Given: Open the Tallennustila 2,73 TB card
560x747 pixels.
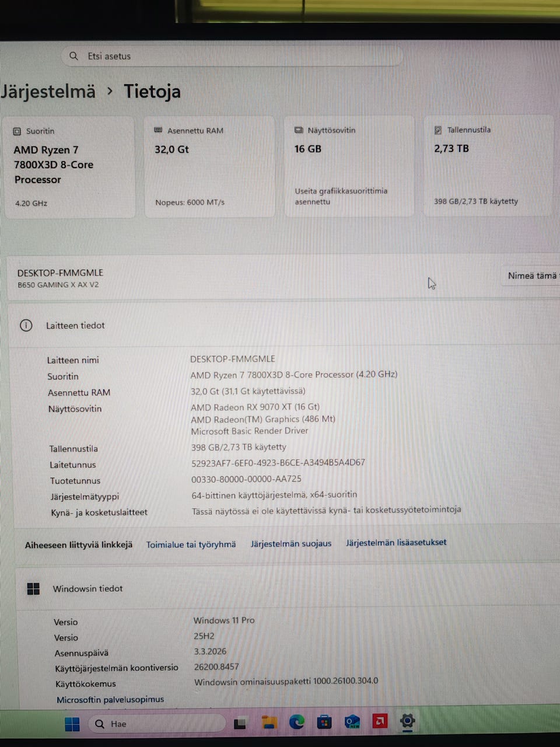Looking at the screenshot, I should tap(488, 166).
